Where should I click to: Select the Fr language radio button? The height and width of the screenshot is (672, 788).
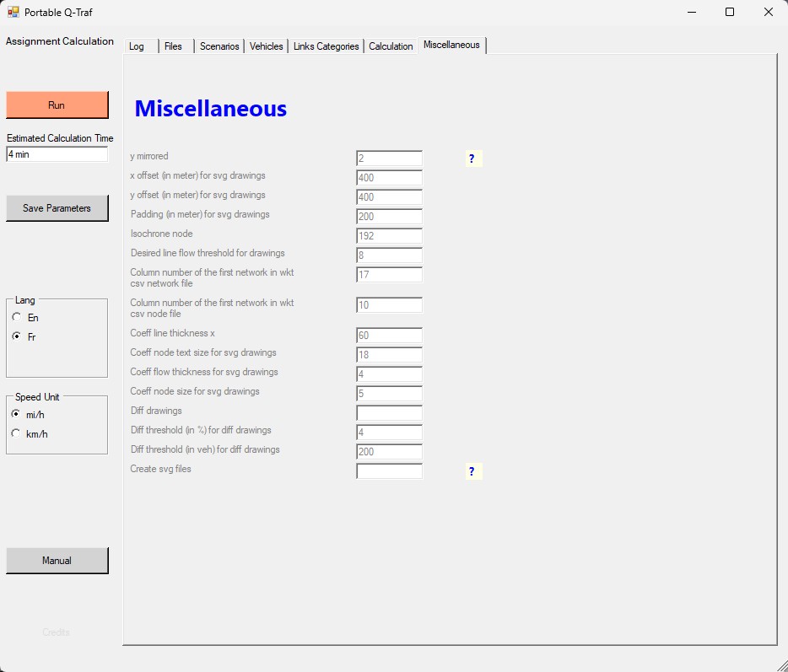click(x=17, y=336)
